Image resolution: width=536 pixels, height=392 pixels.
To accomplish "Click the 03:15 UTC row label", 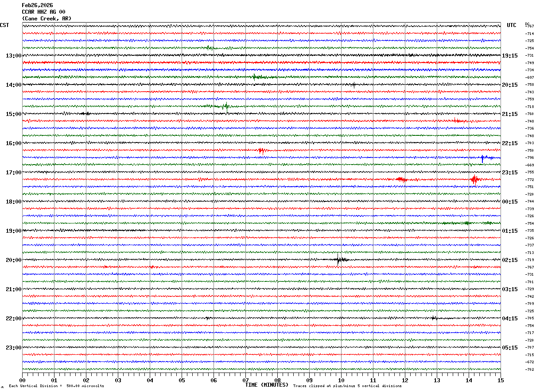I will [510, 289].
